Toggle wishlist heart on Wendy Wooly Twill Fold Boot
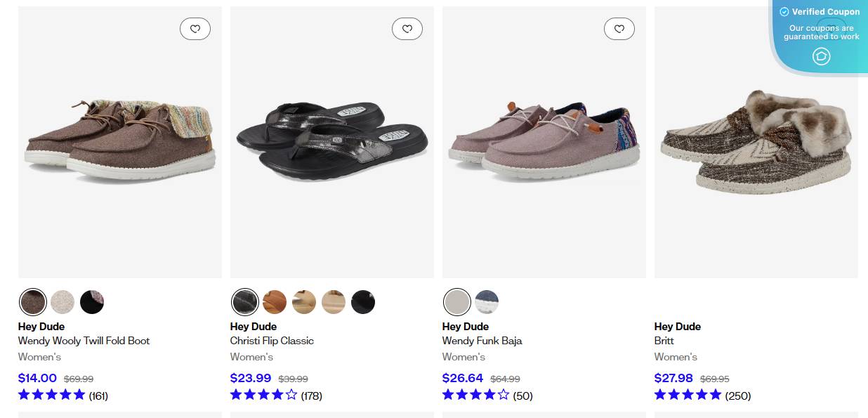 point(195,29)
